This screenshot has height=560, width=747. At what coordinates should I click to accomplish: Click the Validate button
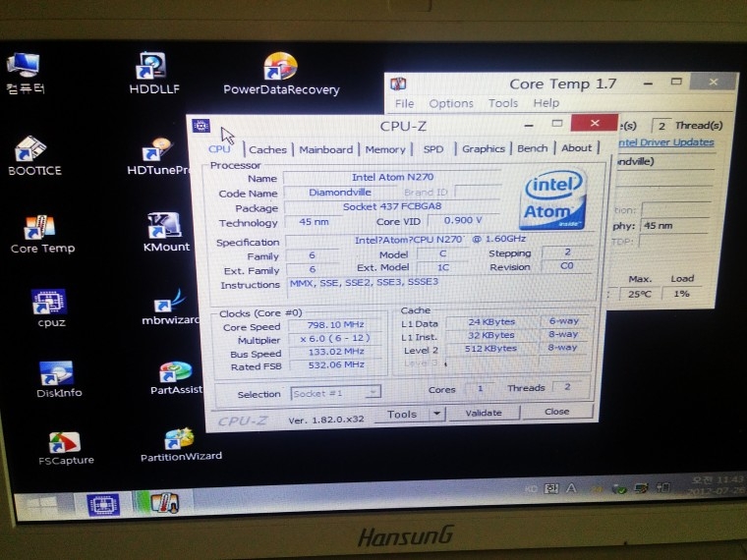[x=484, y=413]
